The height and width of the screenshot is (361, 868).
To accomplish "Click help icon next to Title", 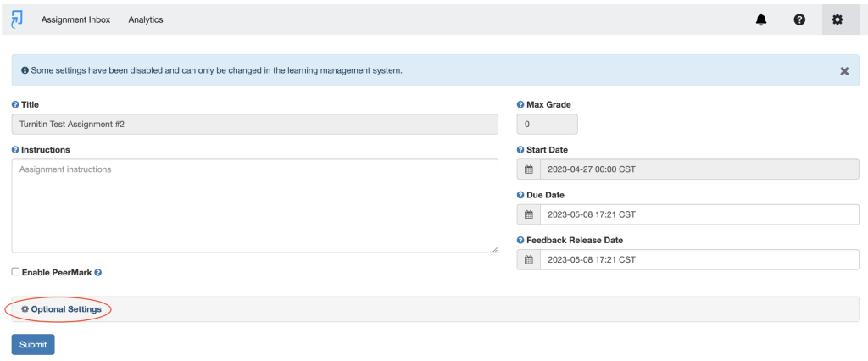I will 15,104.
